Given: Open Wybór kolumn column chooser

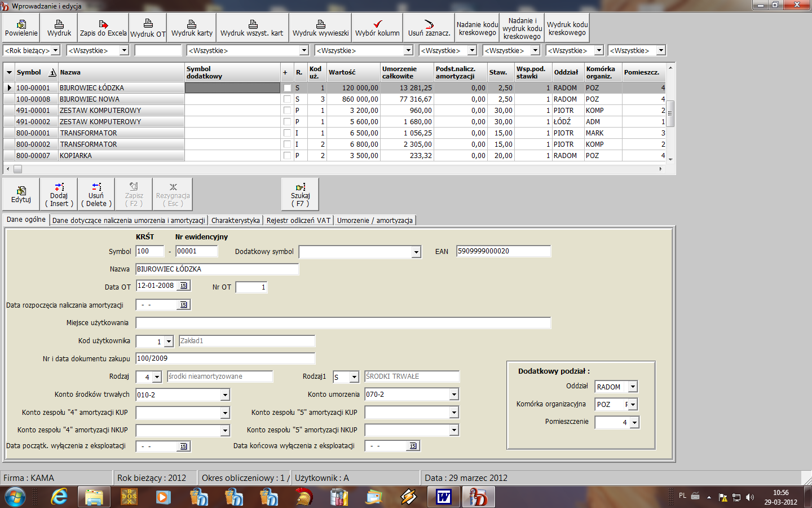Looking at the screenshot, I should click(x=377, y=28).
